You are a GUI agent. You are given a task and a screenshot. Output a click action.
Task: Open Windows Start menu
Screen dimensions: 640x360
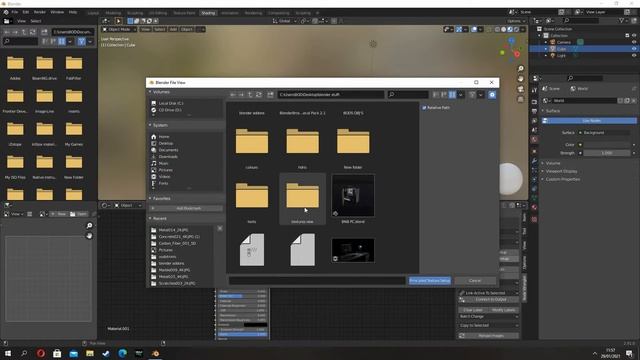[x=7, y=353]
